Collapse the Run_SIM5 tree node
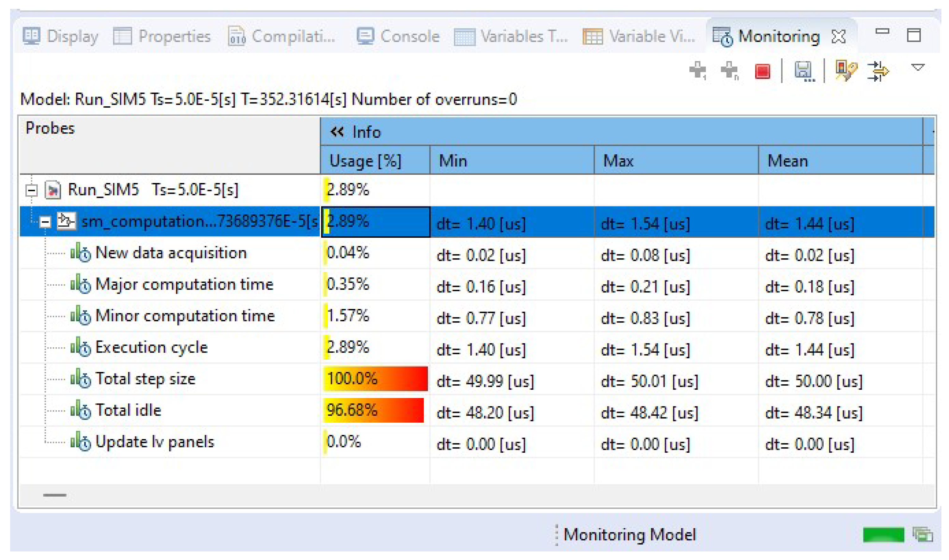 32,190
